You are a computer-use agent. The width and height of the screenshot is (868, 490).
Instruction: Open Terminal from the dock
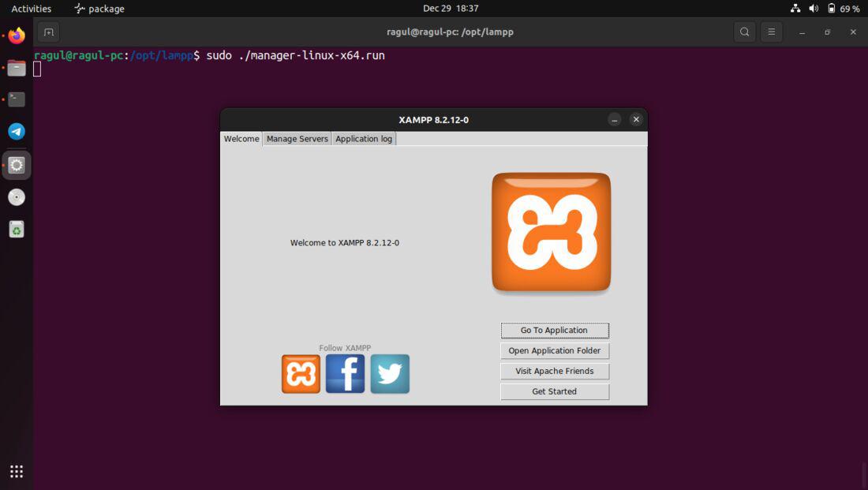coord(17,99)
